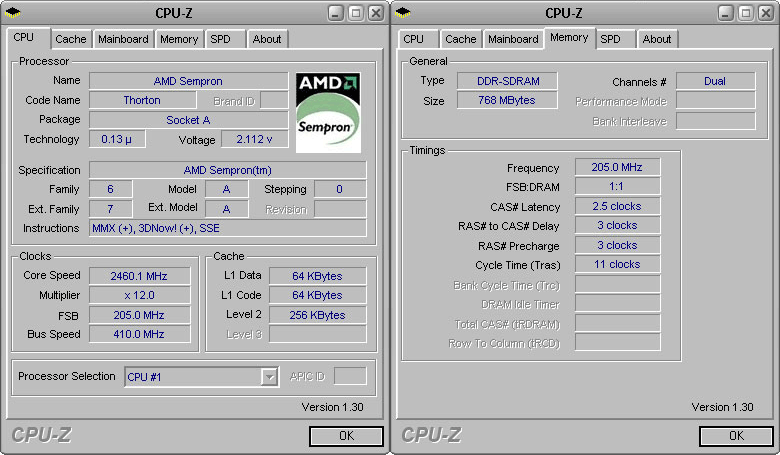
Task: Click the empty Performance Mode field
Action: [715, 101]
